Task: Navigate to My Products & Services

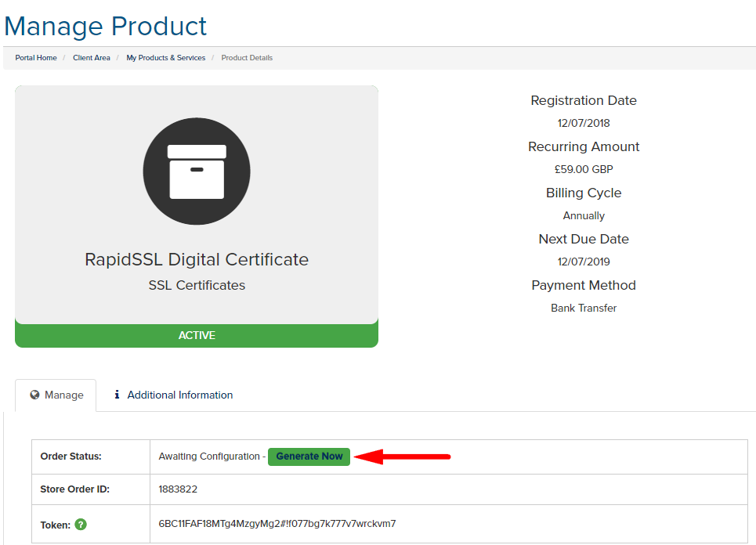Action: [166, 58]
